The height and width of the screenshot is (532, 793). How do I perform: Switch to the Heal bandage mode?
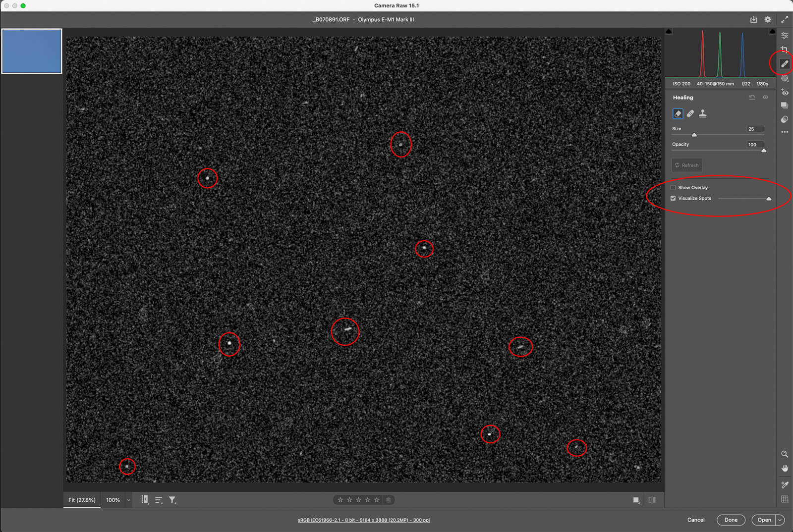pos(690,113)
